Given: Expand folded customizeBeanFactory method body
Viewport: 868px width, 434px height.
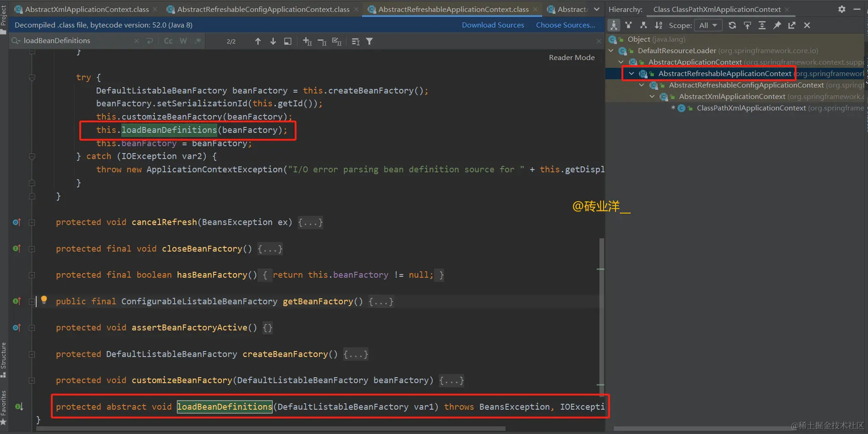Looking at the screenshot, I should click(451, 380).
